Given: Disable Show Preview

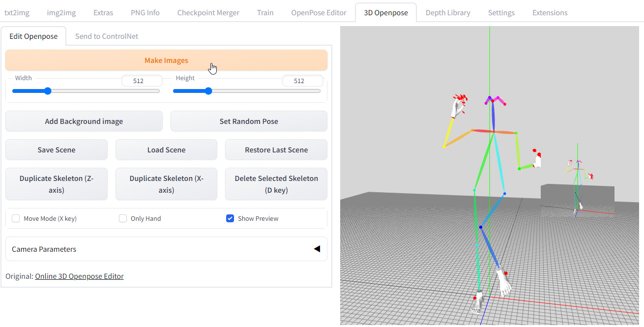Looking at the screenshot, I should [x=230, y=218].
